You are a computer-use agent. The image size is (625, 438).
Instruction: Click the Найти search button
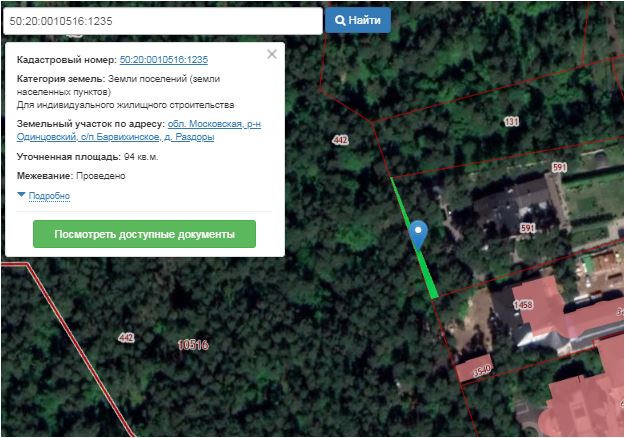click(358, 20)
